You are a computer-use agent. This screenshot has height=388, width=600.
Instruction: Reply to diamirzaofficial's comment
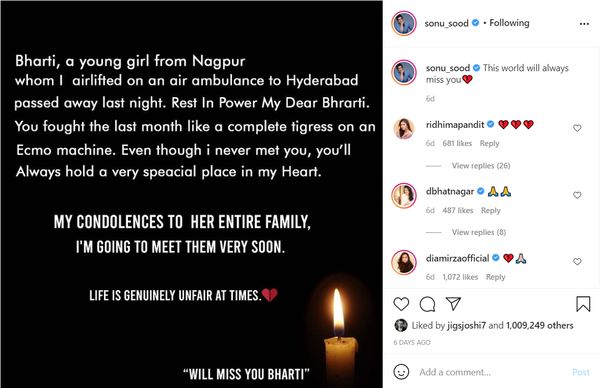coord(496,277)
